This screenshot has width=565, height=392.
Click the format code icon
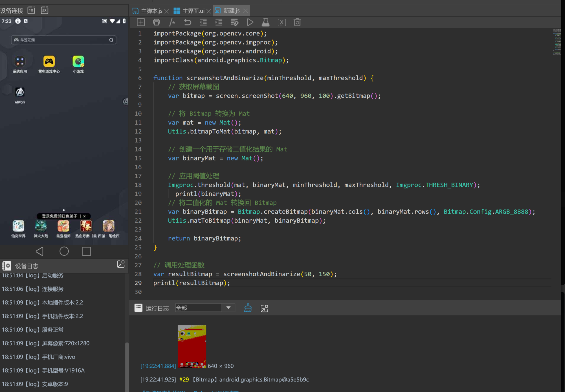[234, 22]
